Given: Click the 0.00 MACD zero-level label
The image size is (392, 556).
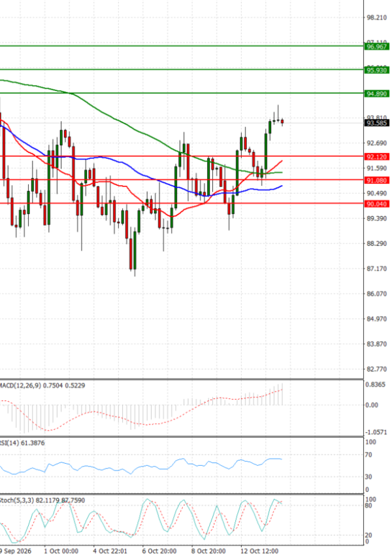Looking at the screenshot, I should click(372, 405).
